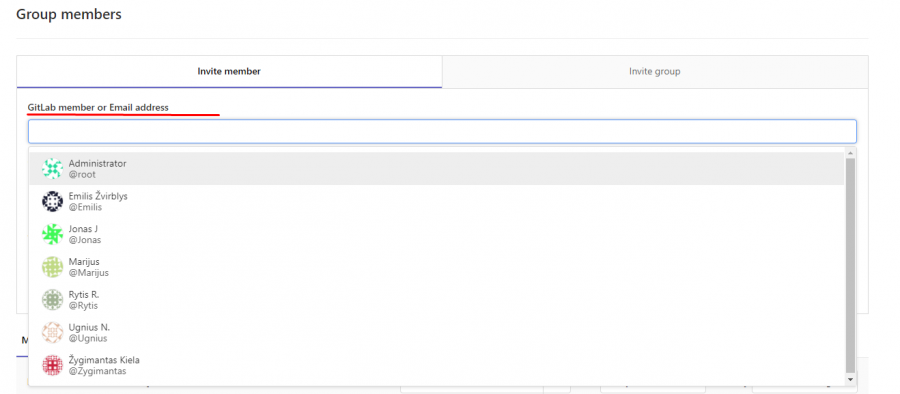Select Administrator @root from dropdown

tap(436, 169)
